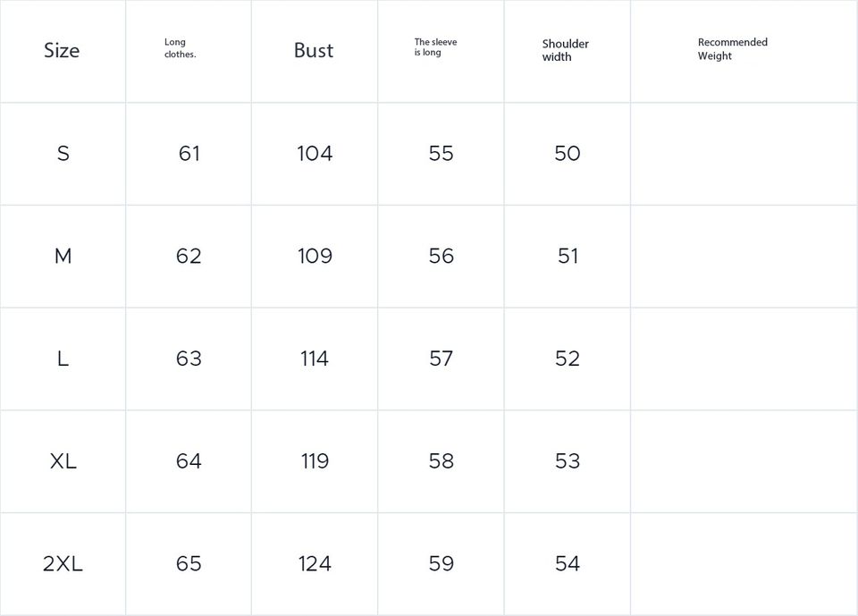The height and width of the screenshot is (616, 858).
Task: Click the Size column header
Action: click(62, 51)
